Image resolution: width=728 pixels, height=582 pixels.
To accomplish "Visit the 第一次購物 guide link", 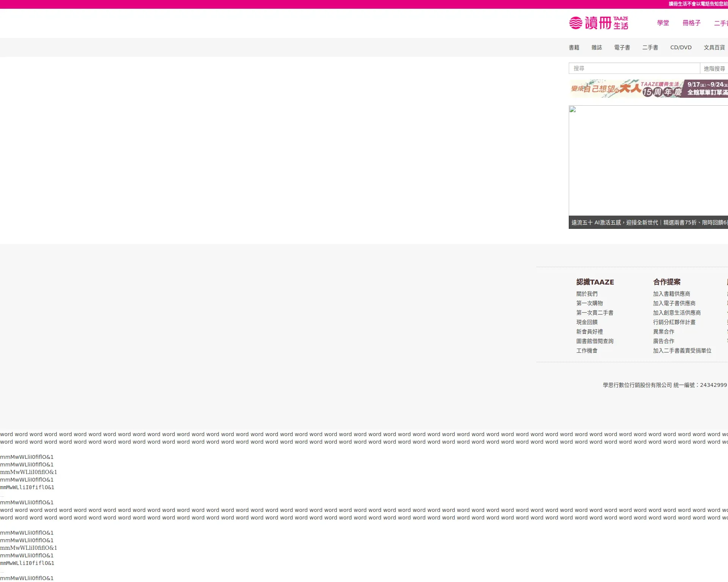I will tap(589, 303).
